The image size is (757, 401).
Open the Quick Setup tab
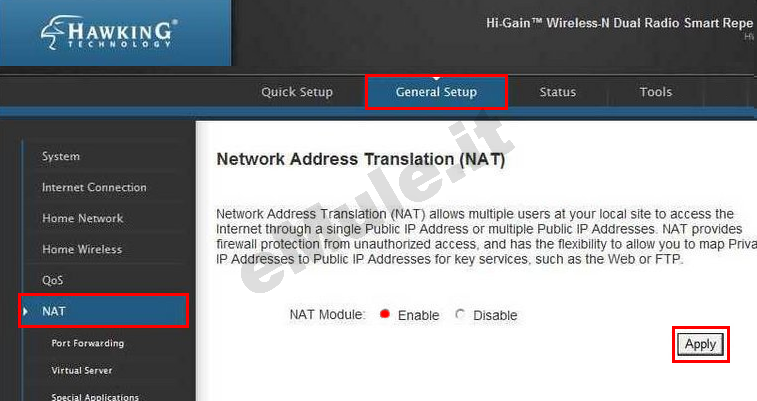click(x=297, y=92)
